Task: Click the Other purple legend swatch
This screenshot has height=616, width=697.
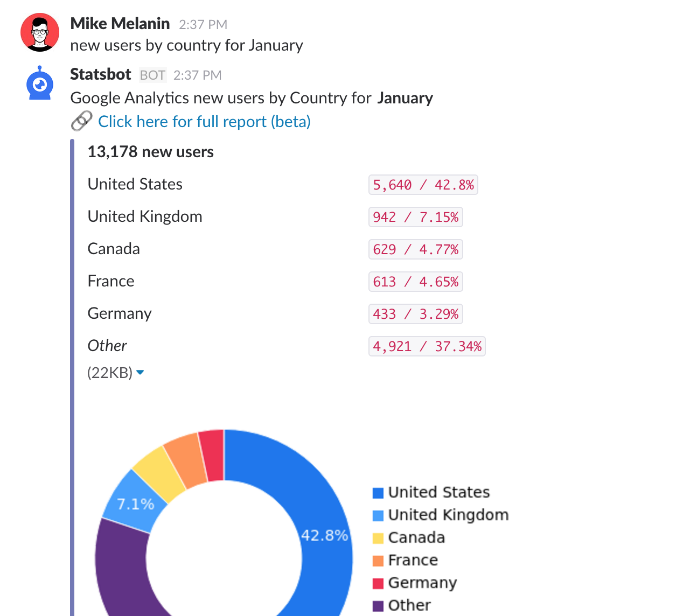Action: 378,606
